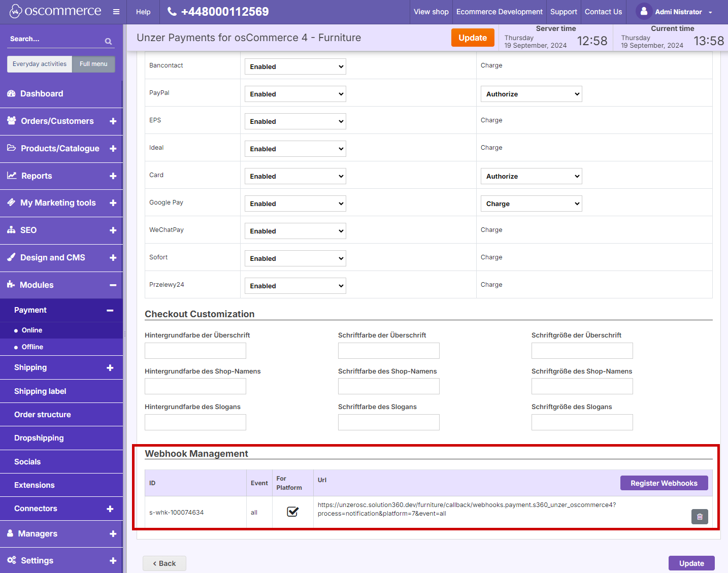The height and width of the screenshot is (573, 728).
Task: Collapse the Modules minus icon
Action: (113, 285)
